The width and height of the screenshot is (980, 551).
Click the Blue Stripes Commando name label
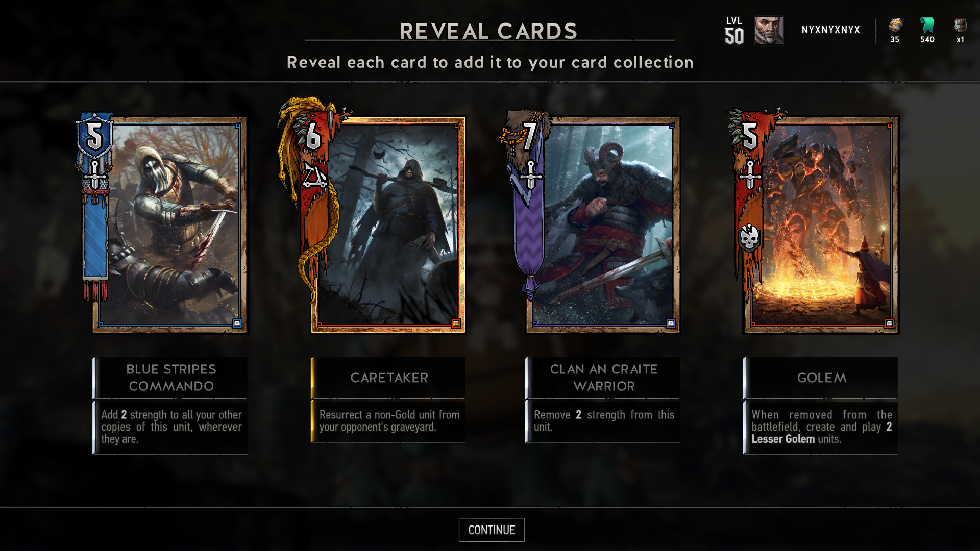[x=171, y=378]
